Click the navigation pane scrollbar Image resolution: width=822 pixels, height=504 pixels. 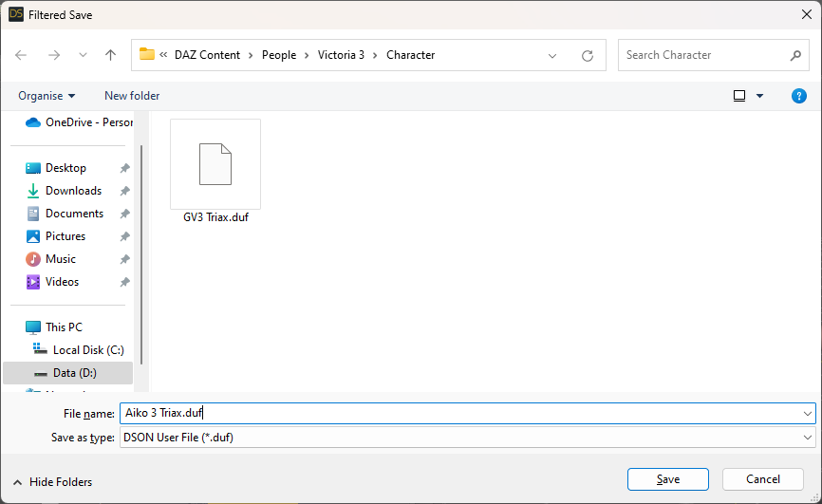point(141,255)
